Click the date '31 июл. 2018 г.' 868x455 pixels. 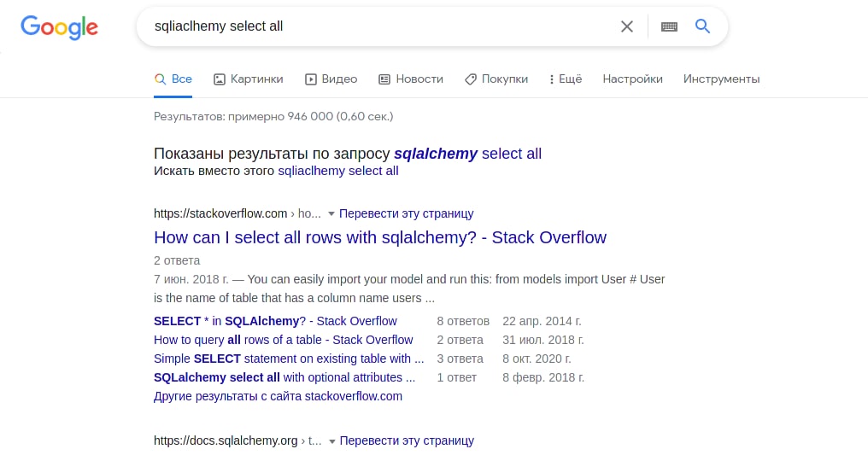tap(543, 340)
